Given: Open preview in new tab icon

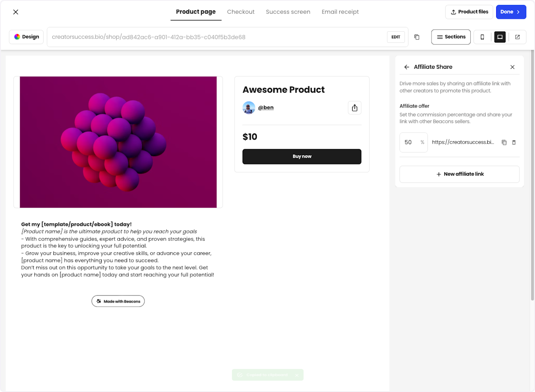Looking at the screenshot, I should tap(517, 37).
